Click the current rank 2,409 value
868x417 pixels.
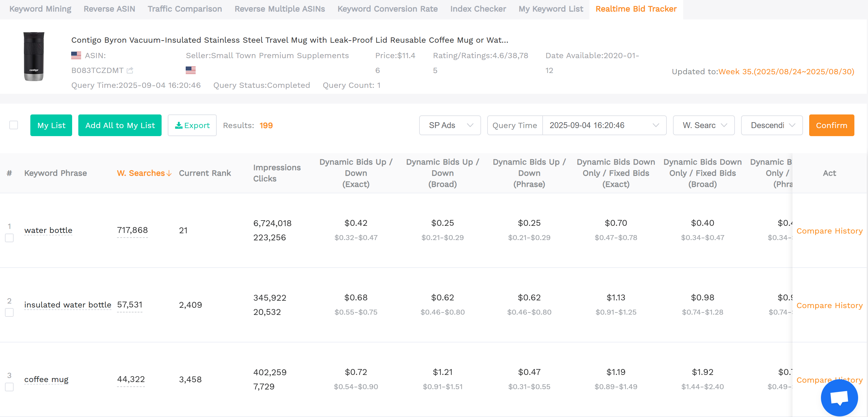click(190, 305)
